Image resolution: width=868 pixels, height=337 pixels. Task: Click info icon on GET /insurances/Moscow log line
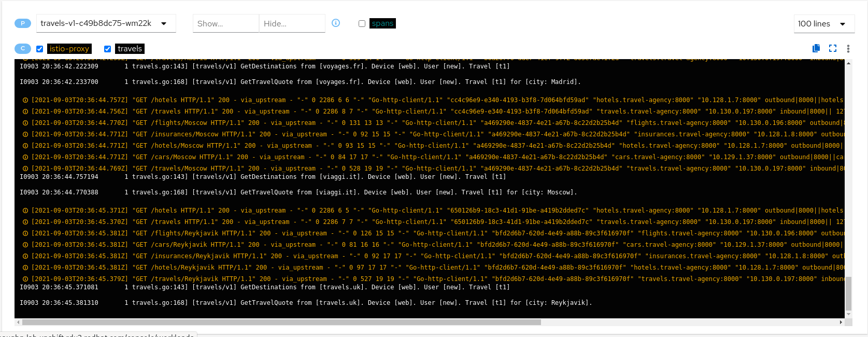(25, 134)
